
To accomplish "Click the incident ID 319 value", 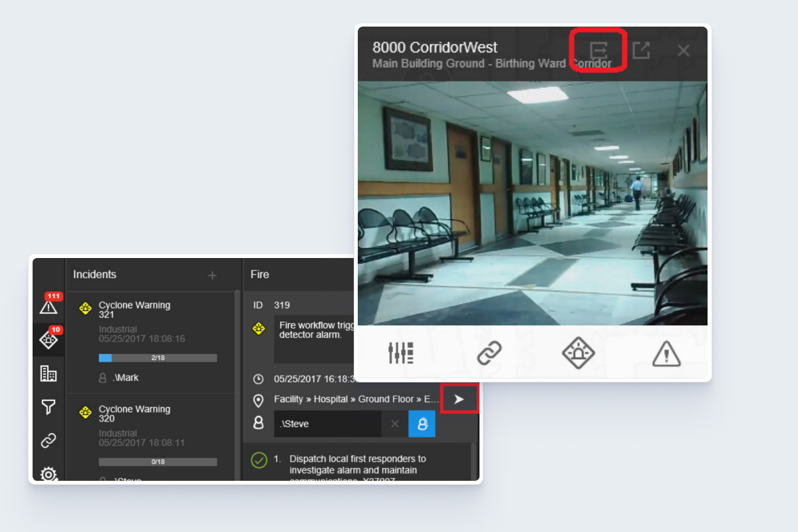I will point(282,305).
